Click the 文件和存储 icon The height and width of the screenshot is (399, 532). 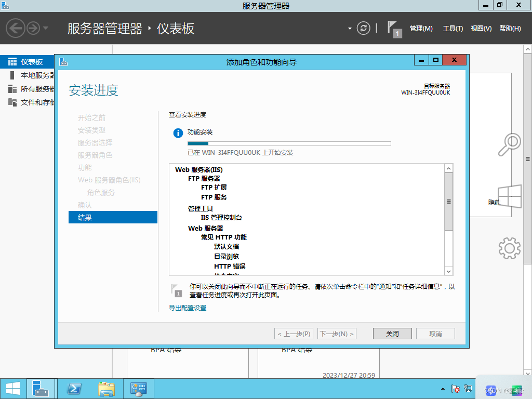[x=12, y=102]
